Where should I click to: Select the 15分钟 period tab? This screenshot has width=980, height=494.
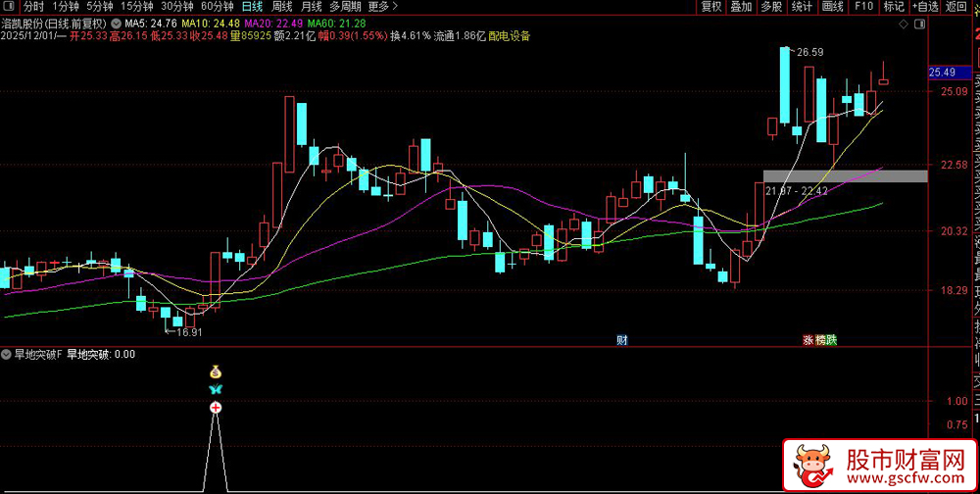[136, 7]
